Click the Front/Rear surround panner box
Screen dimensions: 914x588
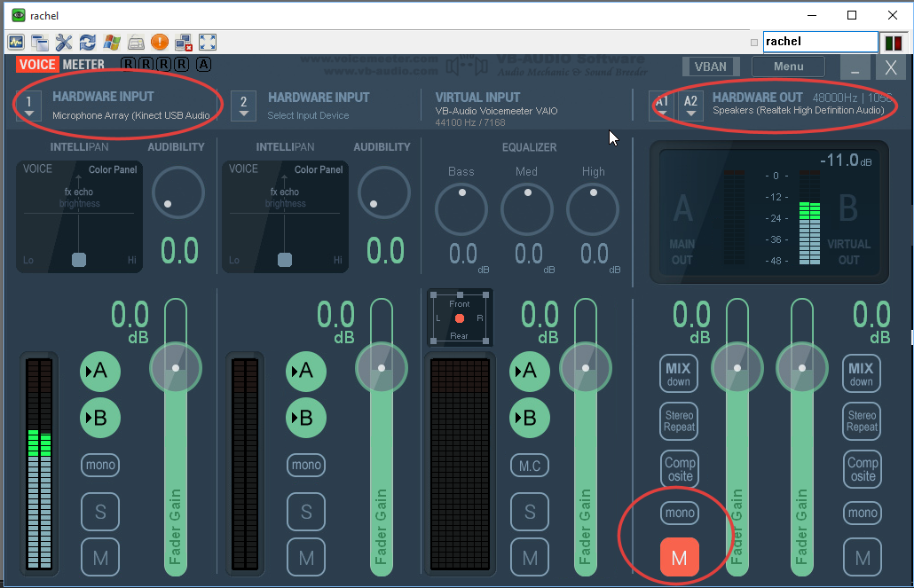[460, 318]
